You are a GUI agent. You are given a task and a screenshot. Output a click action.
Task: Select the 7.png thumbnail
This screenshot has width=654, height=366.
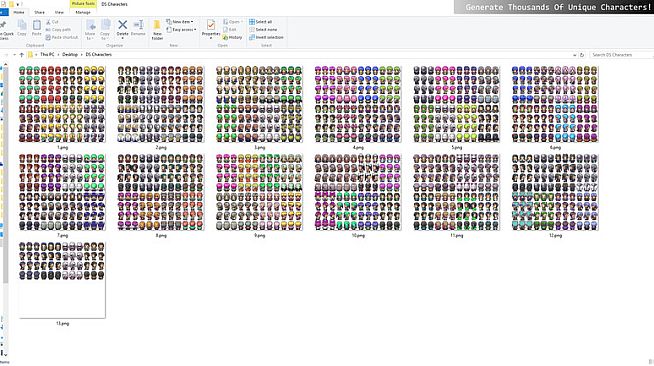(x=62, y=192)
